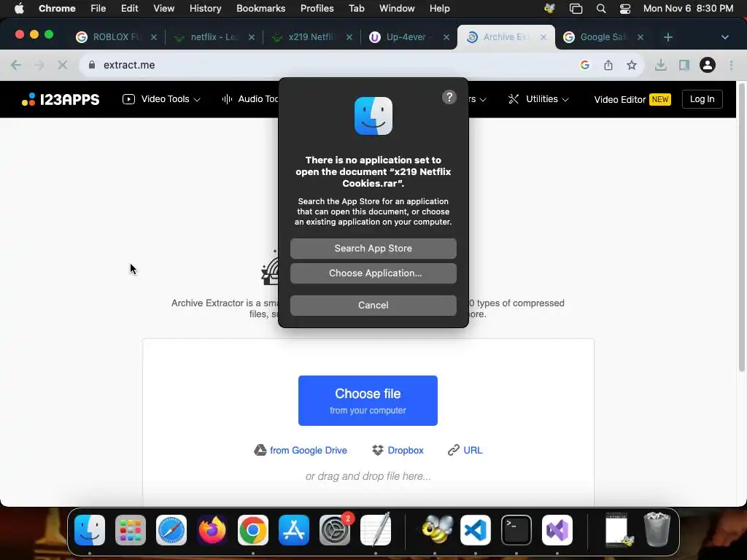The image size is (747, 560).
Task: Toggle the Chrome side panel icon
Action: coord(684,65)
